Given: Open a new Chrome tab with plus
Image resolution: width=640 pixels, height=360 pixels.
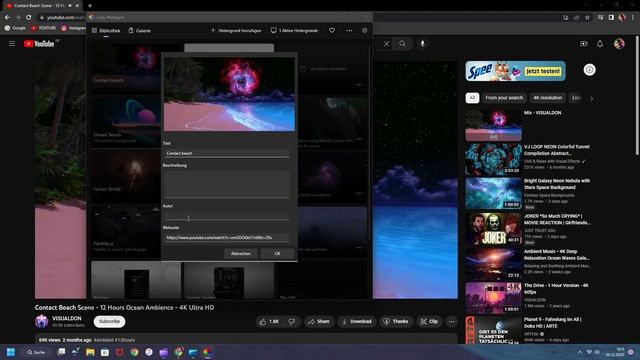Looking at the screenshot, I should pyautogui.click(x=90, y=6).
